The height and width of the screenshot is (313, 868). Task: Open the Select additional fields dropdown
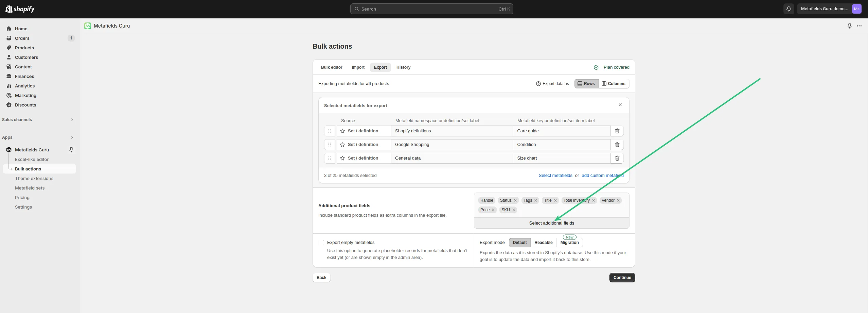[552, 223]
